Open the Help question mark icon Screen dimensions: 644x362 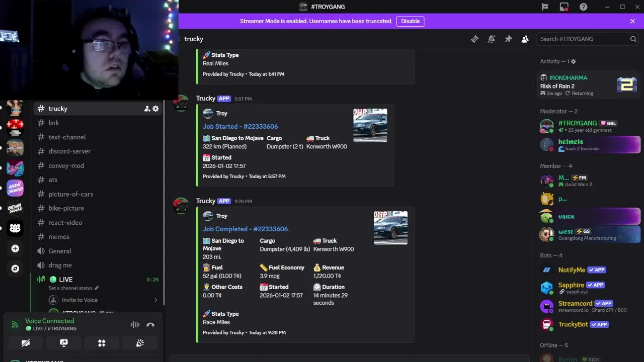pyautogui.click(x=583, y=7)
